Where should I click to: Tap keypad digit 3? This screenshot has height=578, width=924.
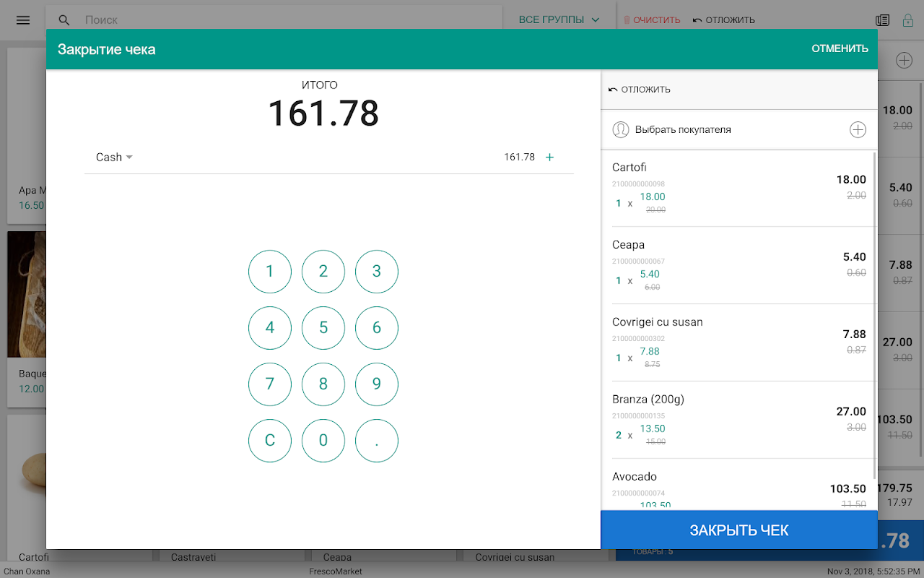[x=377, y=272]
